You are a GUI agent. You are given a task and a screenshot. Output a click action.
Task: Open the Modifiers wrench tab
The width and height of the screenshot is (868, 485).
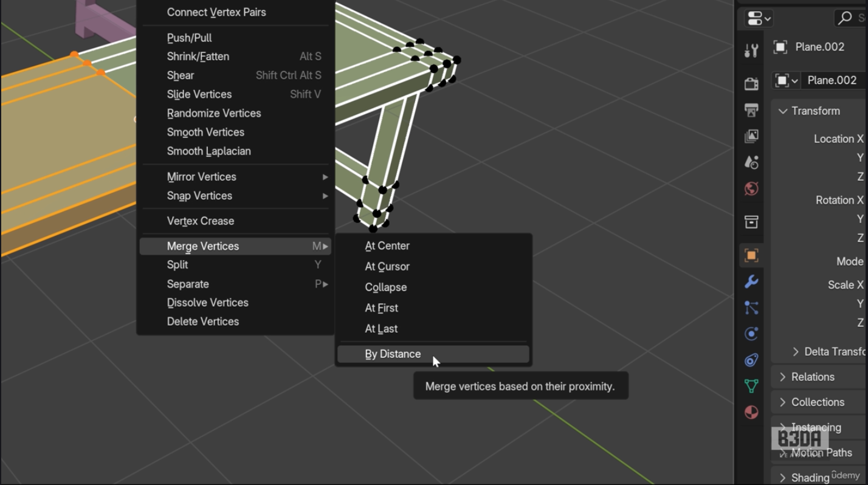pyautogui.click(x=751, y=281)
